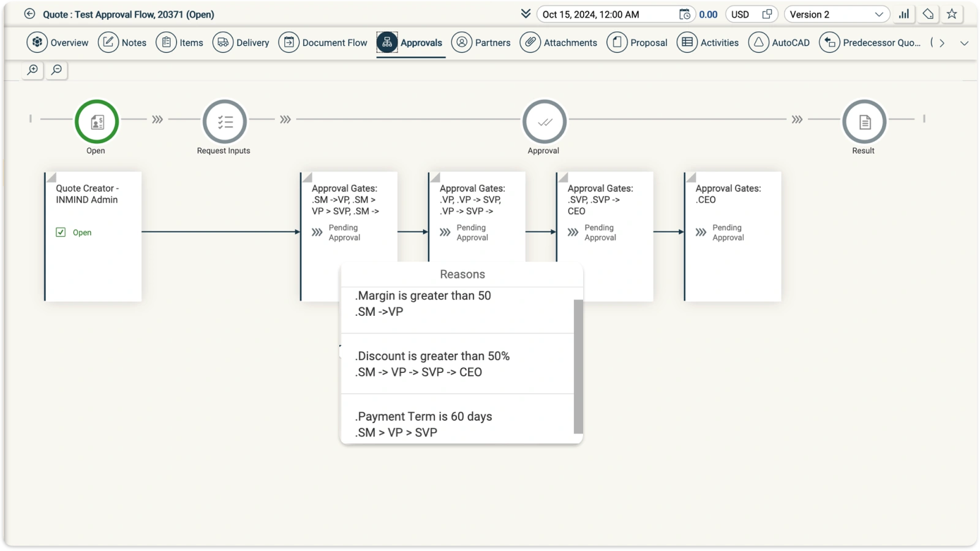
Task: Click the Result stage circle
Action: (x=864, y=121)
